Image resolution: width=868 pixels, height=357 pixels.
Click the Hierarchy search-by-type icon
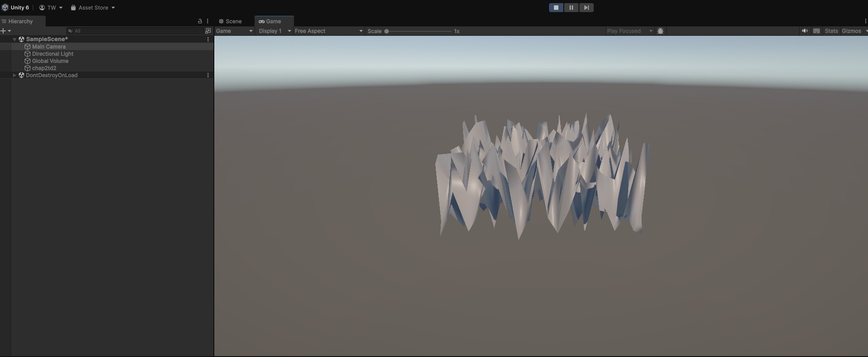[x=208, y=31]
